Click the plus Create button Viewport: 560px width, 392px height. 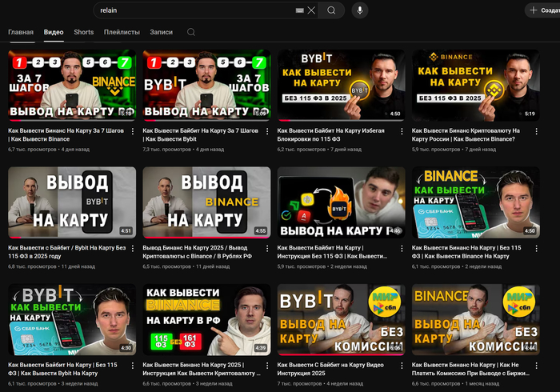pyautogui.click(x=542, y=10)
